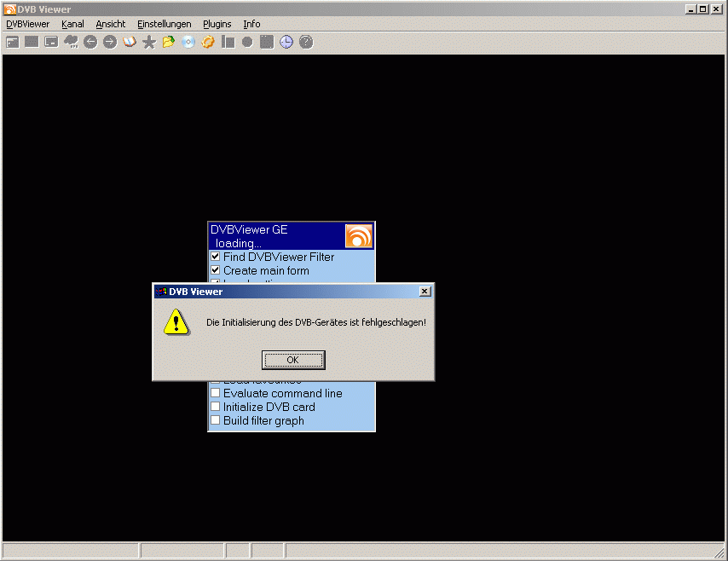
Task: Open the program guide book icon
Action: click(130, 42)
